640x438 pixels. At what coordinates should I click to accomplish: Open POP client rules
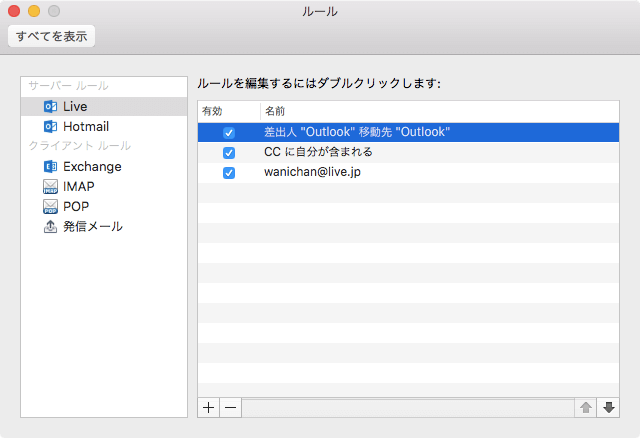click(x=104, y=207)
